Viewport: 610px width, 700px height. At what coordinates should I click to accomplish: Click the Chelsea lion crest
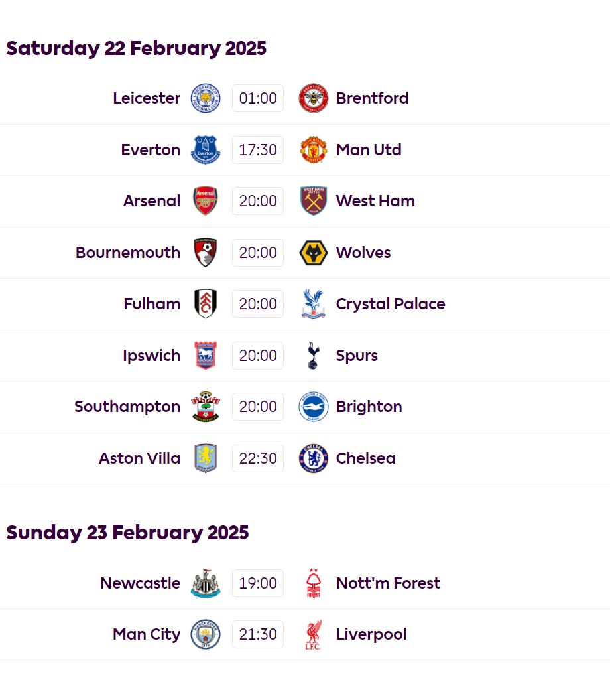(314, 458)
